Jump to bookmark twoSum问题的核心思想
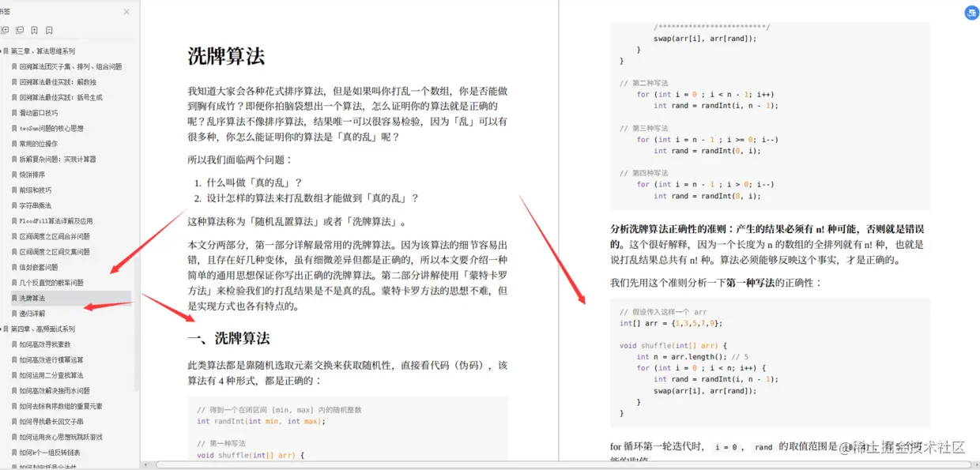Viewport: 980px width, 470px height. click(51, 128)
